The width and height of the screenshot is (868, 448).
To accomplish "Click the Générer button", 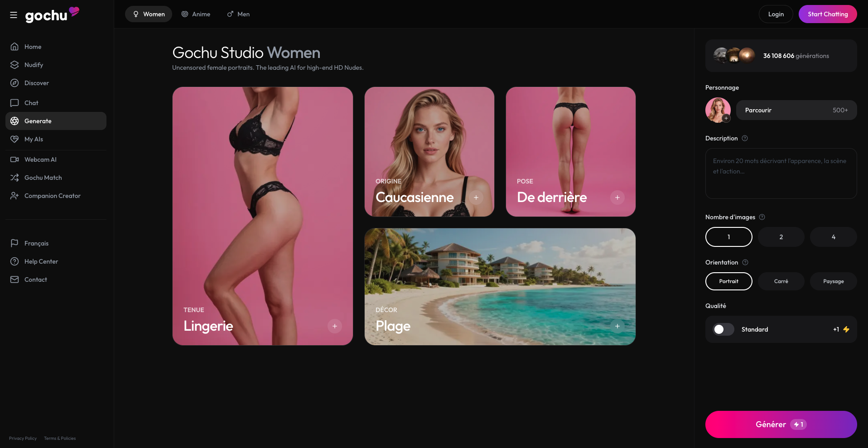I will click(x=781, y=424).
